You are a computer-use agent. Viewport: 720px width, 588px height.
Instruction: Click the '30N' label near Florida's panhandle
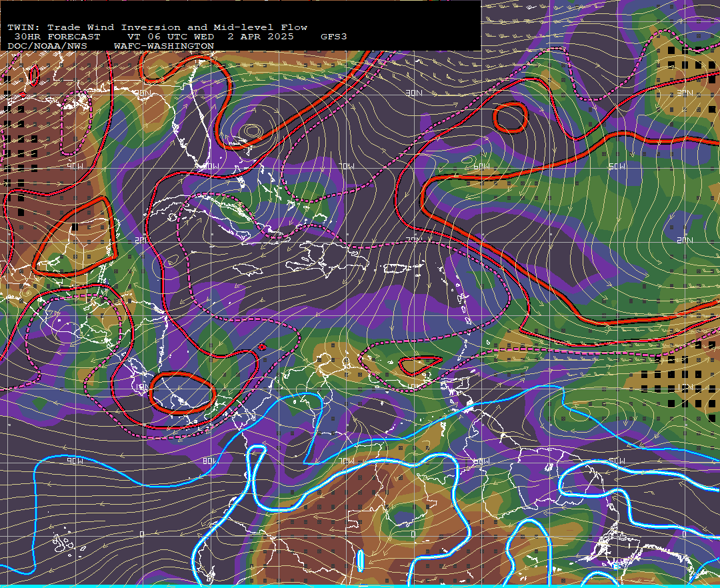(x=143, y=93)
